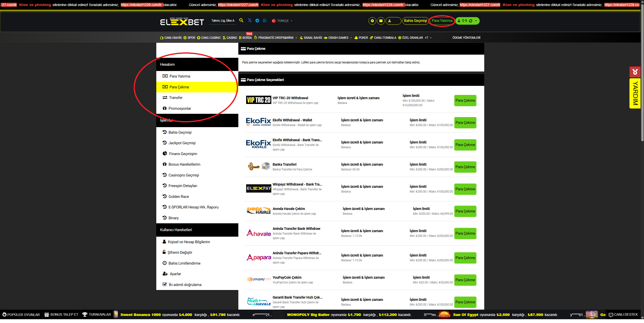Open Bahis Geçmişi in sidebar
The width and height of the screenshot is (644, 323).
coord(197,132)
